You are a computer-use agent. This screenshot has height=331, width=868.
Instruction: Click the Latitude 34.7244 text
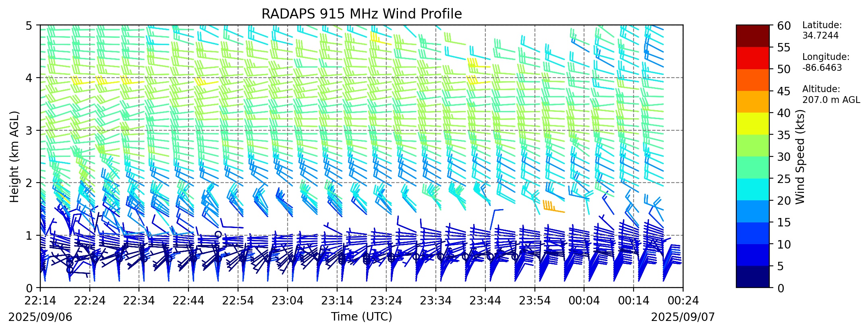point(822,30)
